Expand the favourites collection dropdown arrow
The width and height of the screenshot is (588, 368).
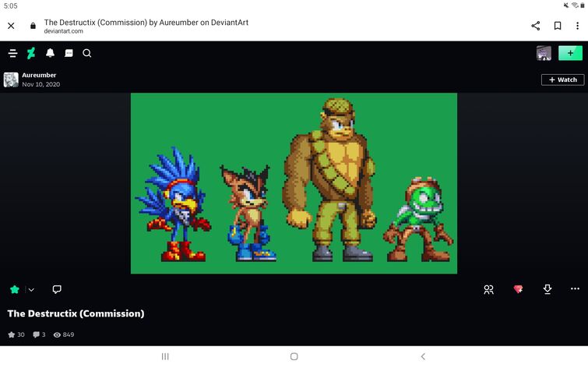click(31, 289)
